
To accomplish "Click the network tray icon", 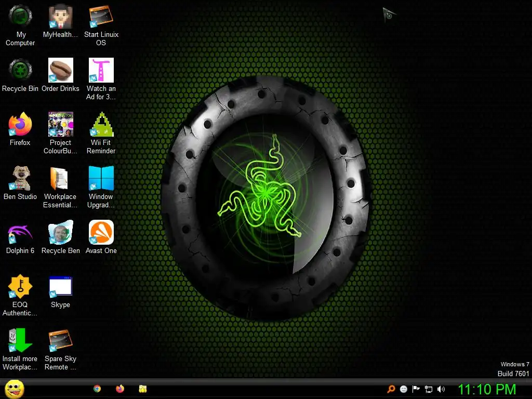I will [x=429, y=389].
